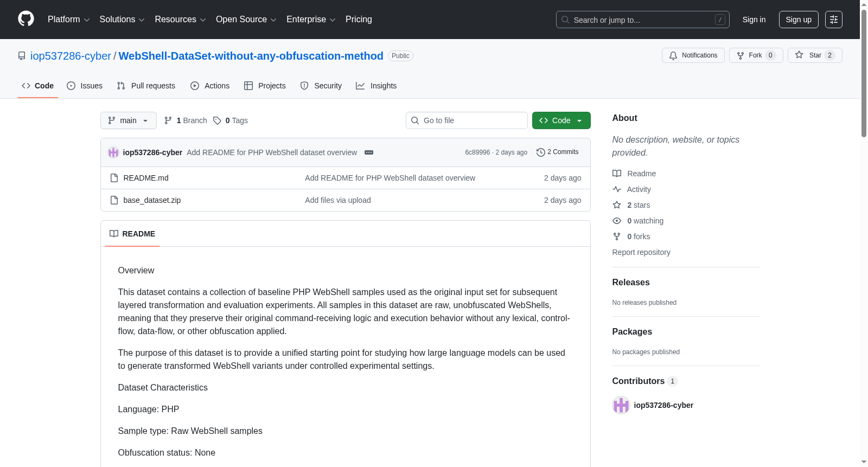This screenshot has height=467, width=868.
Task: Click the GitHub logo icon
Action: point(26,19)
